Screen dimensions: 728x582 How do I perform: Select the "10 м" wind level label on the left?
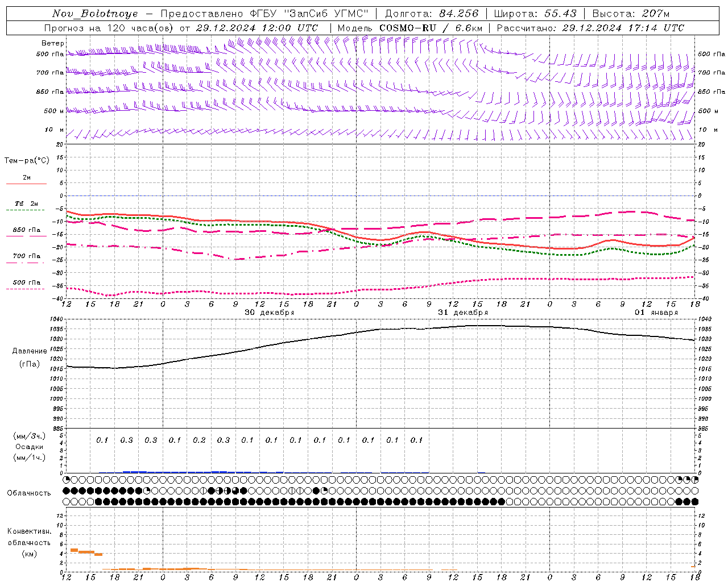point(55,130)
